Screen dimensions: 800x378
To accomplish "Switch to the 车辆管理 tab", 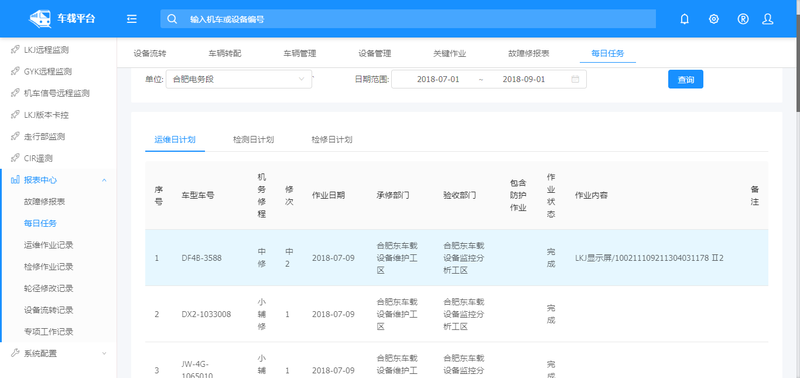I will pos(300,53).
